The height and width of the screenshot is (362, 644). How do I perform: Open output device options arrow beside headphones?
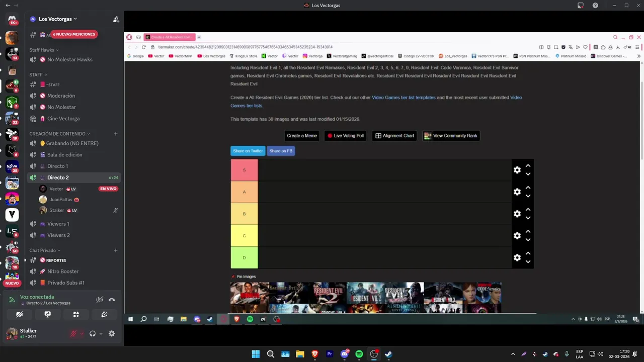101,333
